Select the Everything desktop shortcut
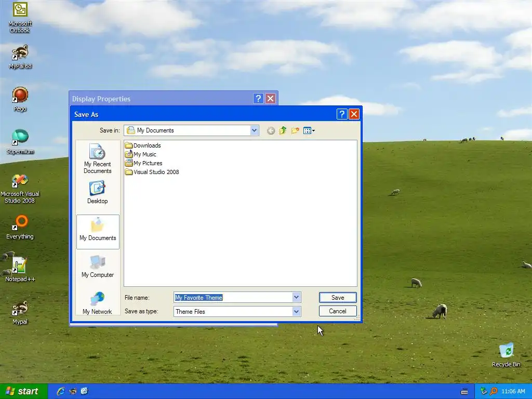The image size is (532, 399). [x=20, y=227]
